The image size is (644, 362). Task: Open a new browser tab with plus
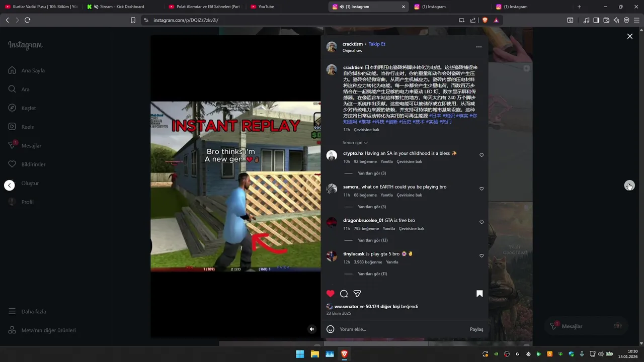click(579, 7)
